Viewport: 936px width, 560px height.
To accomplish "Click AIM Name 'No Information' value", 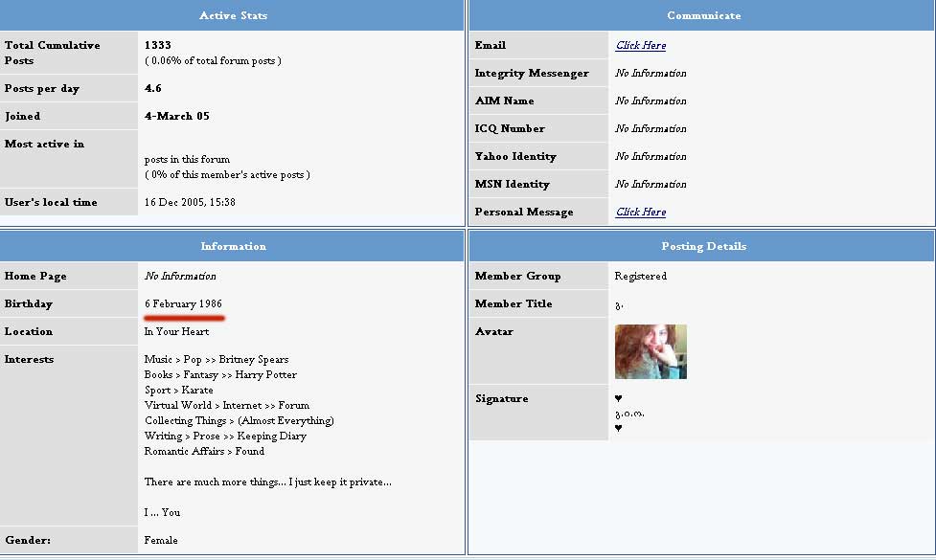I will pyautogui.click(x=651, y=101).
